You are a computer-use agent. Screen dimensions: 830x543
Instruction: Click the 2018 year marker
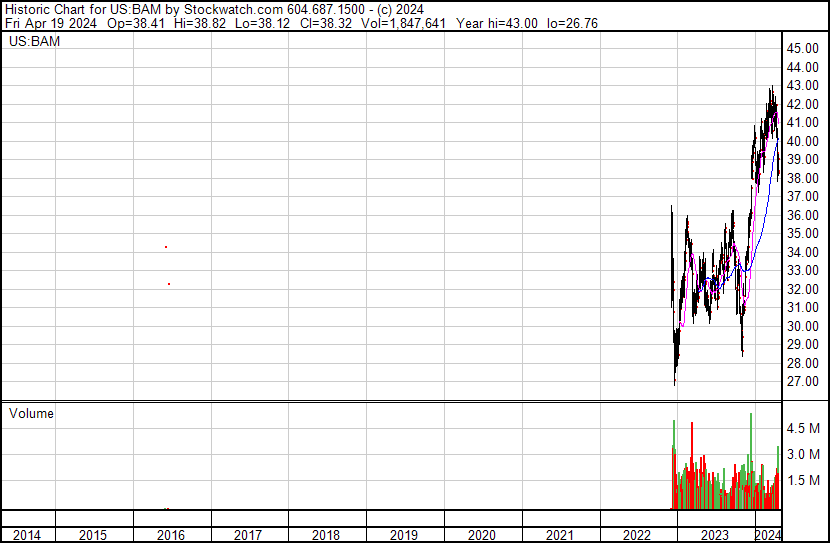[x=326, y=535]
